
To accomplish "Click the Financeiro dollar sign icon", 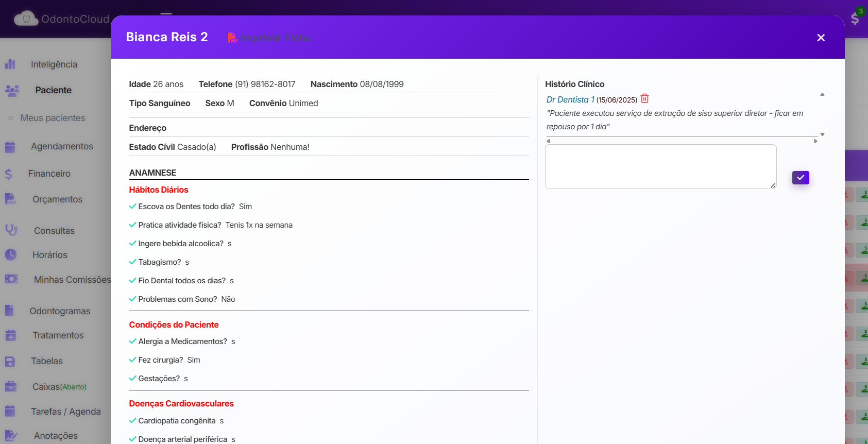I will point(9,174).
